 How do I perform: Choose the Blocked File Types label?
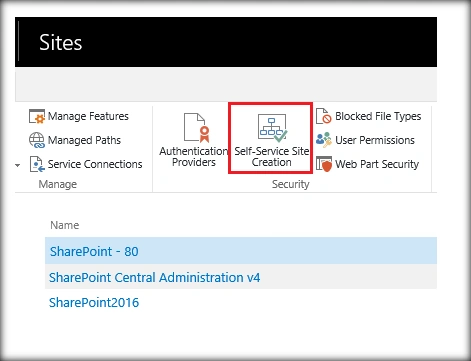point(378,116)
